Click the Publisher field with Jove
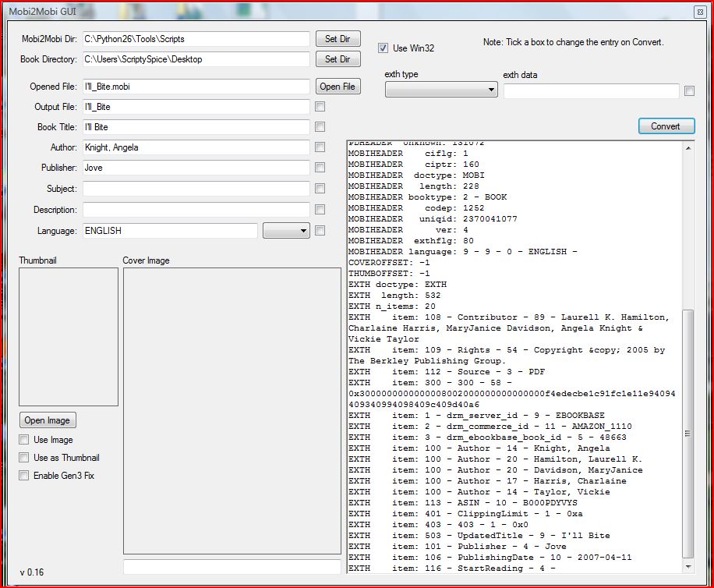714x588 pixels. tap(196, 168)
